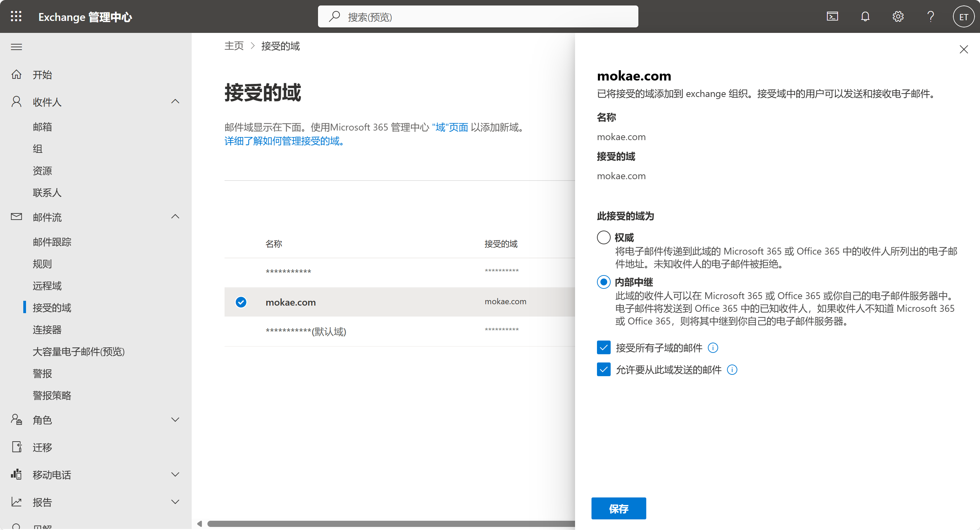Open 大容量电子邮件(预览) in the sidebar

78,352
